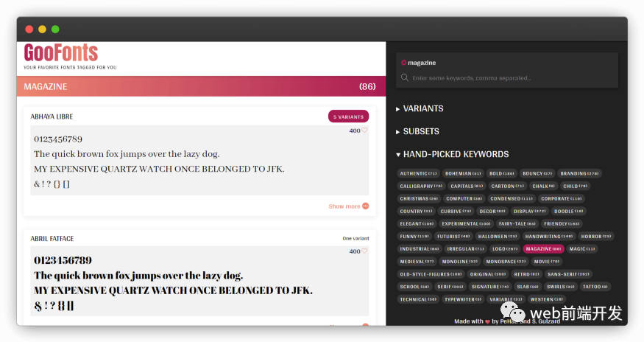Viewport: 644px width, 342px height.
Task: Filter by the Corporate keyword
Action: [x=562, y=198]
